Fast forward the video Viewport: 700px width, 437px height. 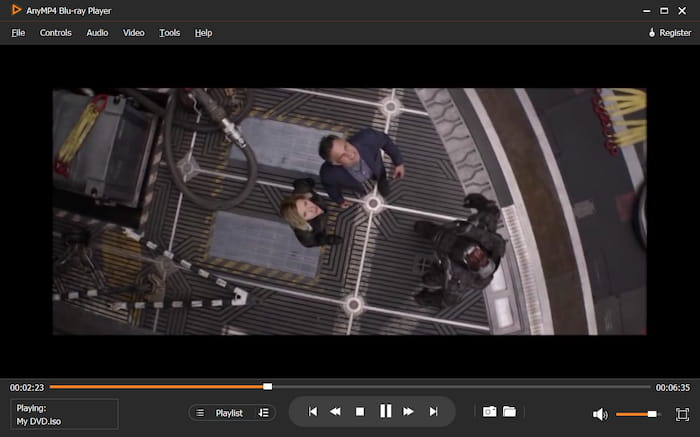click(408, 412)
